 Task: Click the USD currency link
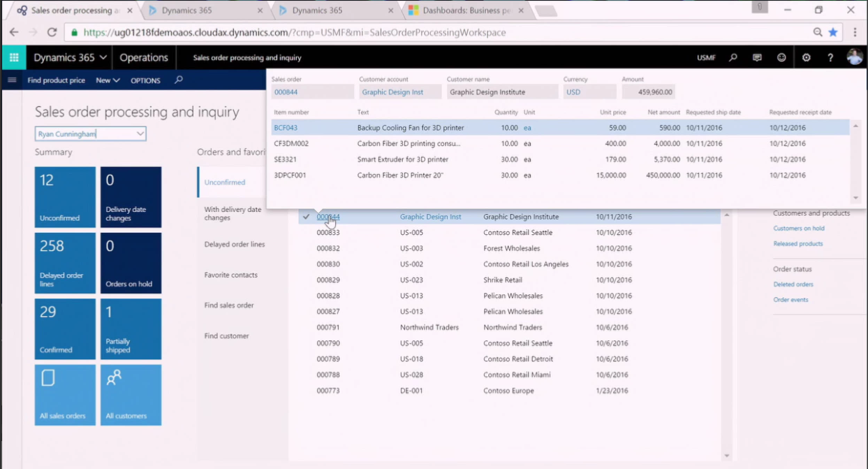(573, 92)
